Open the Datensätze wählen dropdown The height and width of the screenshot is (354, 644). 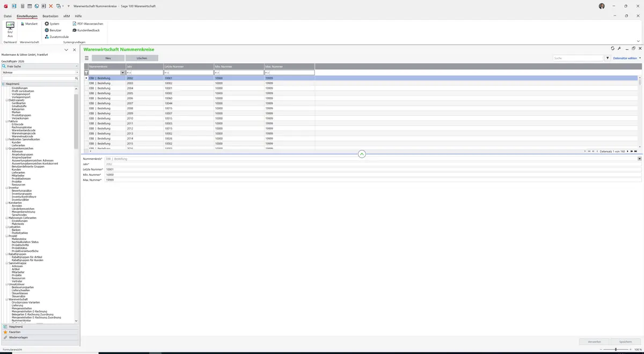pyautogui.click(x=627, y=58)
